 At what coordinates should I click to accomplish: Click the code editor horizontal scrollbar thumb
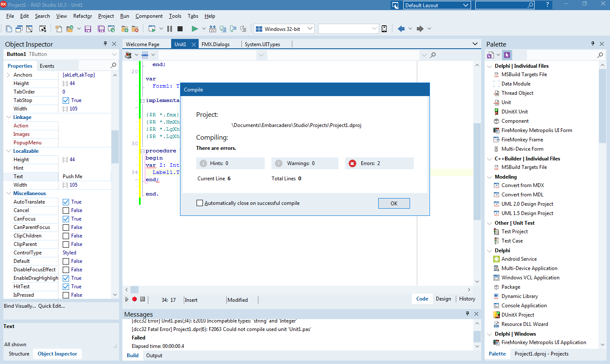(134, 290)
